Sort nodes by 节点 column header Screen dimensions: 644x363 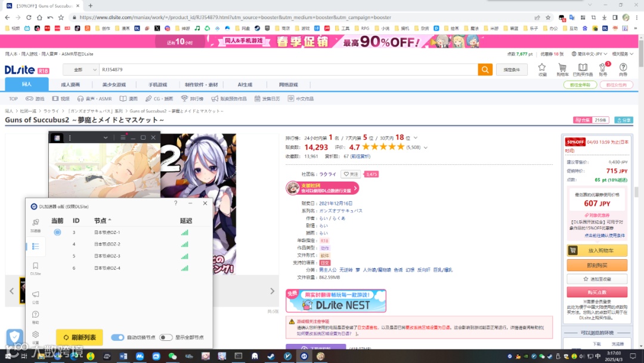coord(103,221)
